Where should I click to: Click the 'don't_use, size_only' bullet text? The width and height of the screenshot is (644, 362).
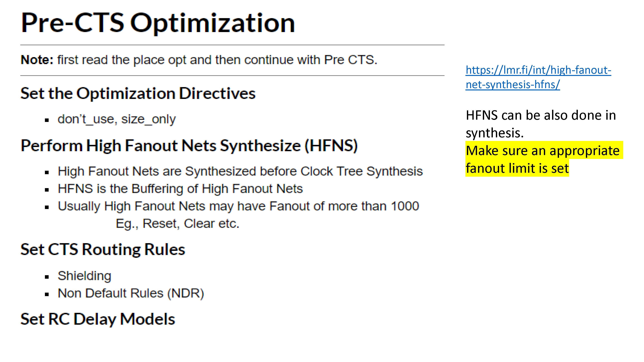[117, 119]
